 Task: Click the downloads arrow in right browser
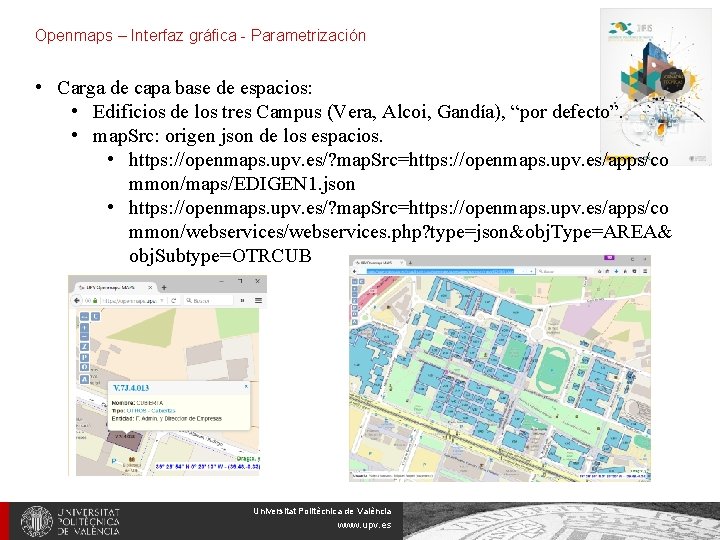[616, 271]
